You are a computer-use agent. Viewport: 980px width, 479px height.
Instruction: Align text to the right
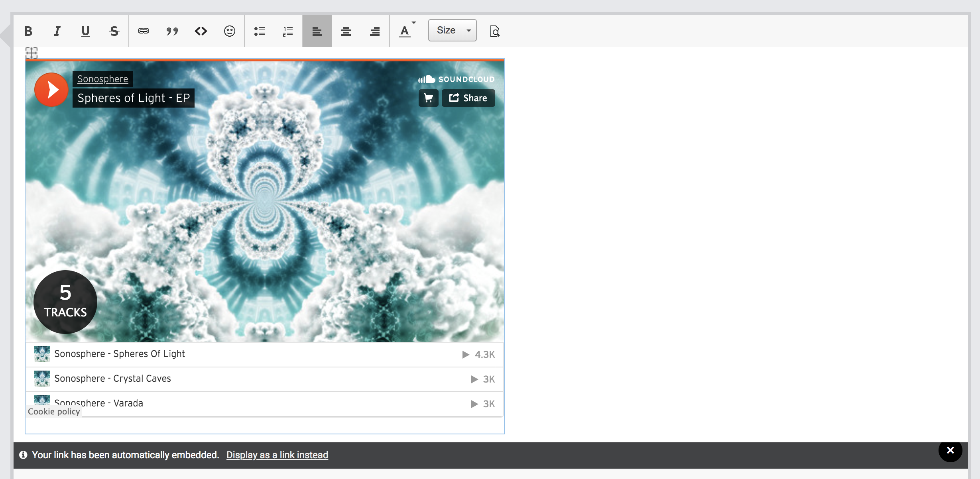coord(375,31)
